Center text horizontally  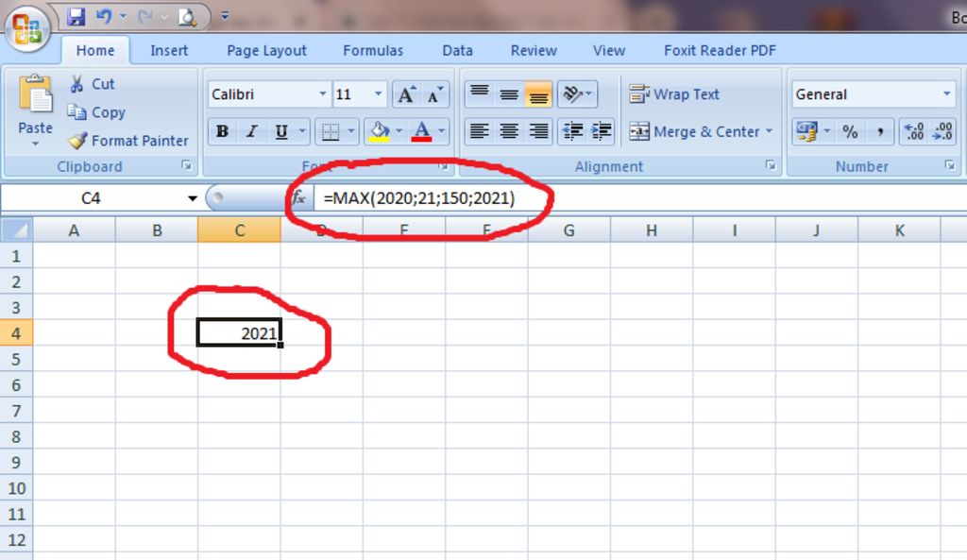[509, 131]
